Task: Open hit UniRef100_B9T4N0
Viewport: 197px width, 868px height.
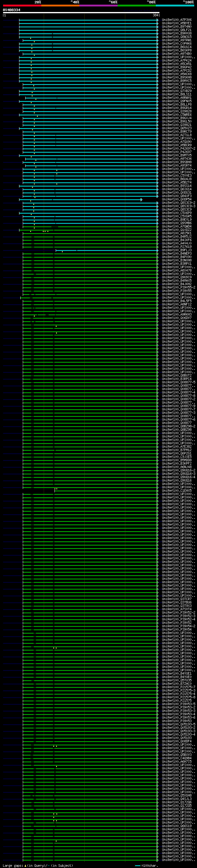Action: point(177,26)
